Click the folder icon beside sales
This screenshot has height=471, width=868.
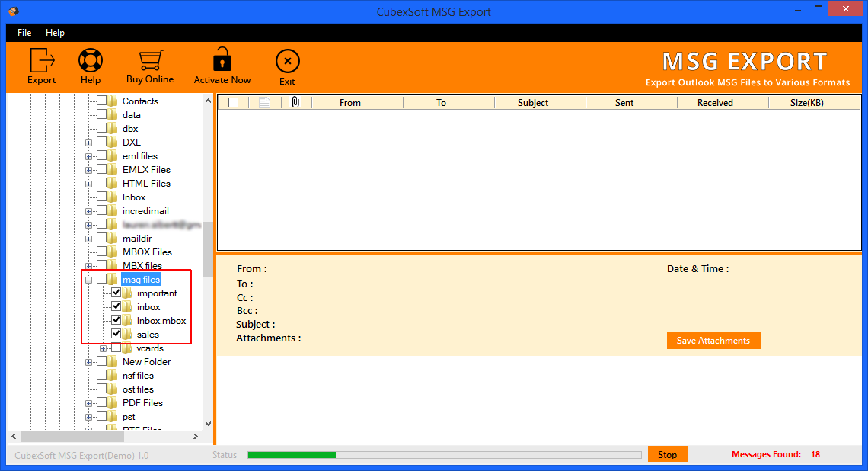tap(127, 334)
